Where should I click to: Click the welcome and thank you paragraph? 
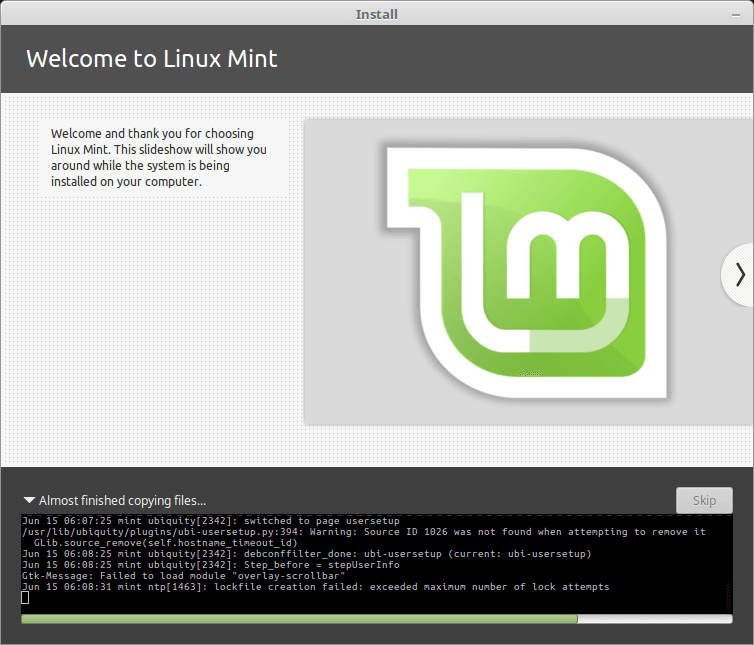pos(159,157)
